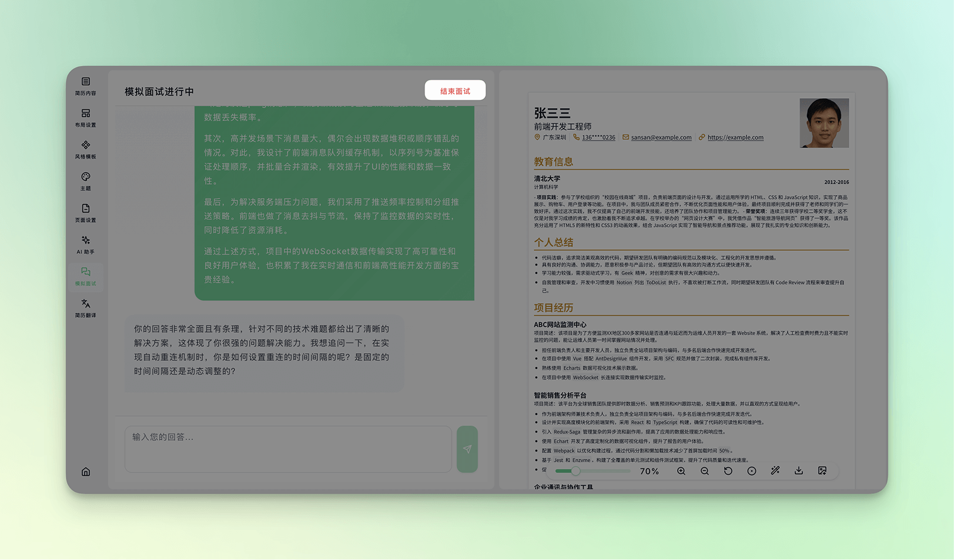Click the answer input field
This screenshot has height=560, width=954.
288,449
